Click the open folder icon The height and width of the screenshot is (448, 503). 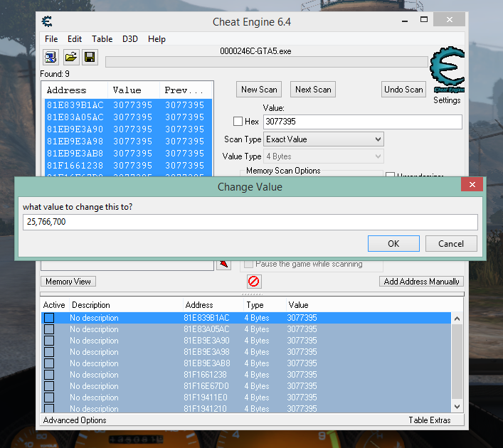point(70,57)
